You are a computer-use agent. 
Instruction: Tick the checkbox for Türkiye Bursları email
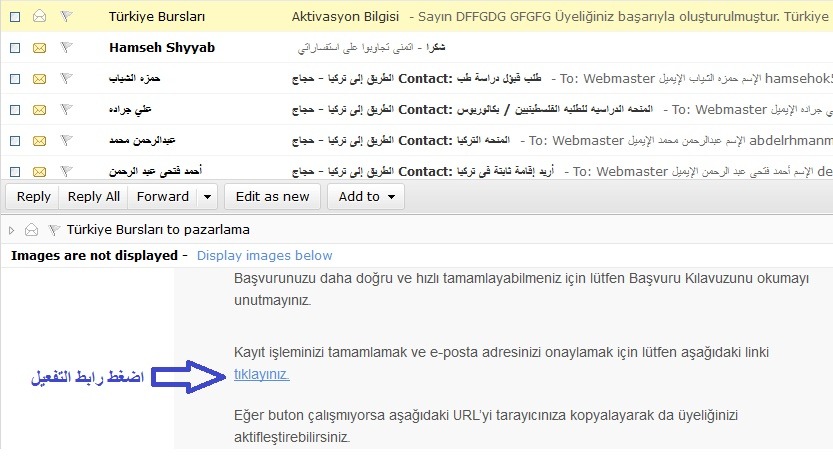click(x=15, y=17)
